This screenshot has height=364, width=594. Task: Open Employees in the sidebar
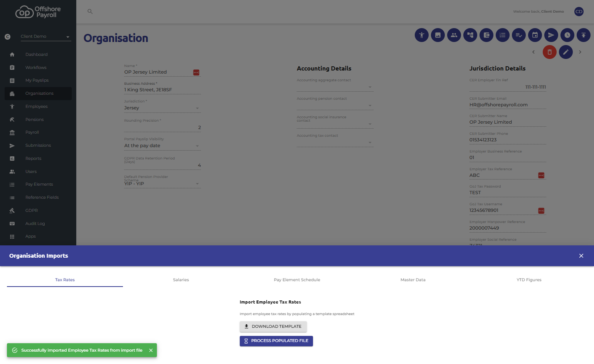coord(38,106)
